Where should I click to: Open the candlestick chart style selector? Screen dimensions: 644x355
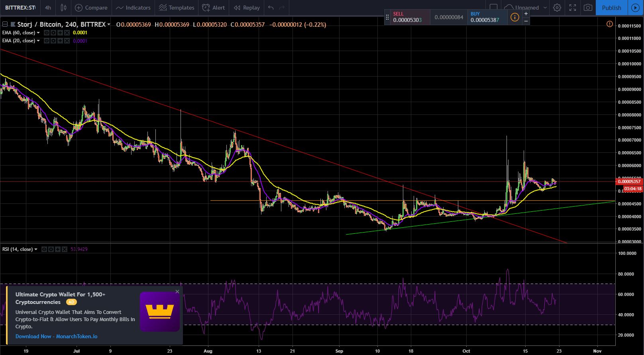coord(63,8)
